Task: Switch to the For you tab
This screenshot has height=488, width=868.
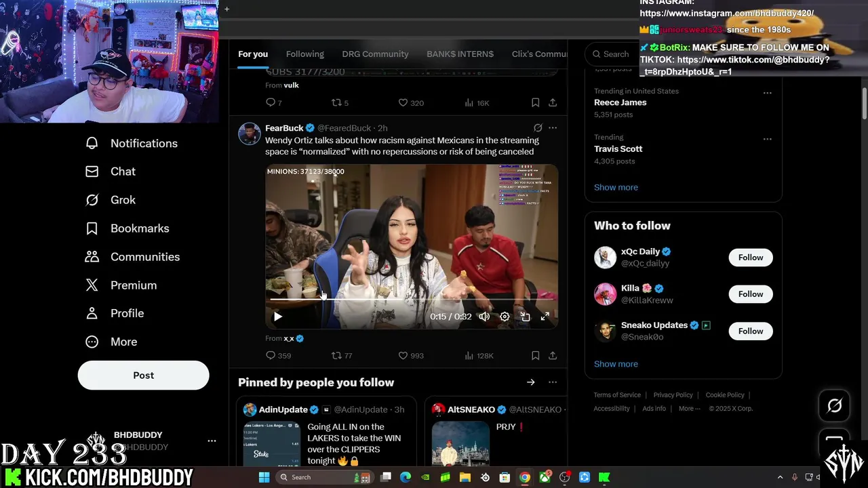Action: point(253,54)
